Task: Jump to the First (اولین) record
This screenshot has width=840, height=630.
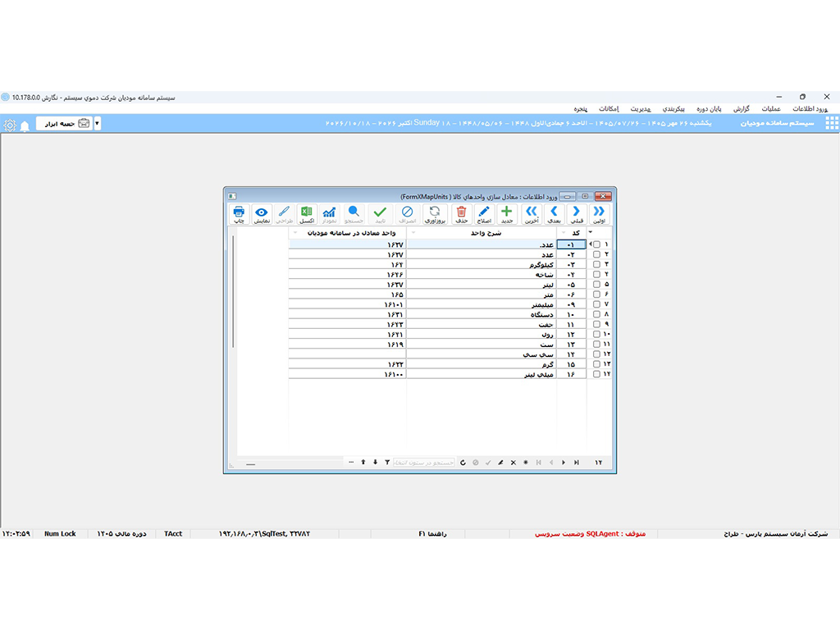Action: pos(599,214)
